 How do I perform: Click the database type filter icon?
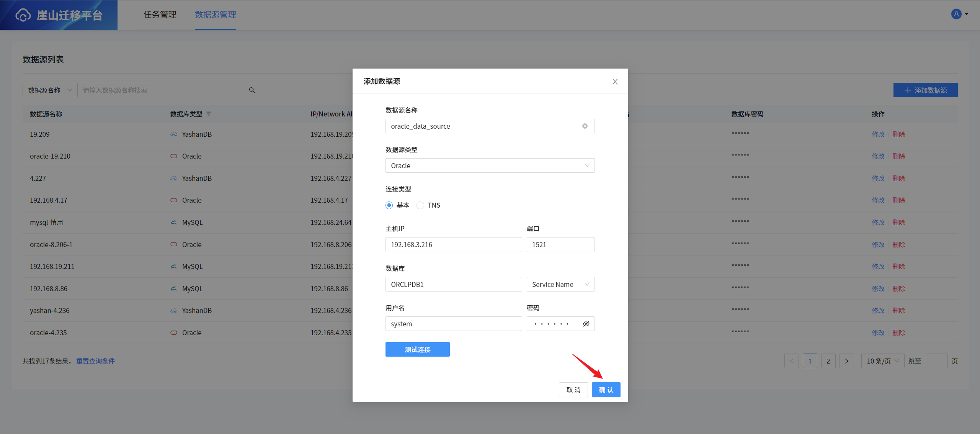point(209,114)
